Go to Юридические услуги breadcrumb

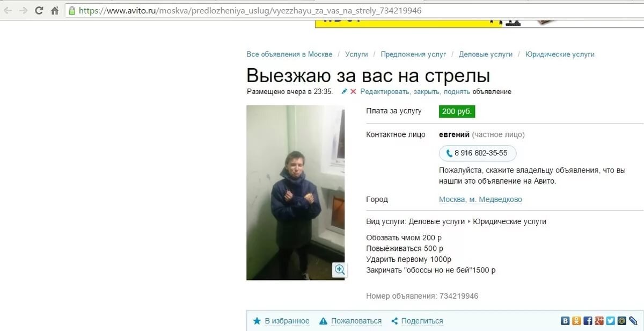560,54
